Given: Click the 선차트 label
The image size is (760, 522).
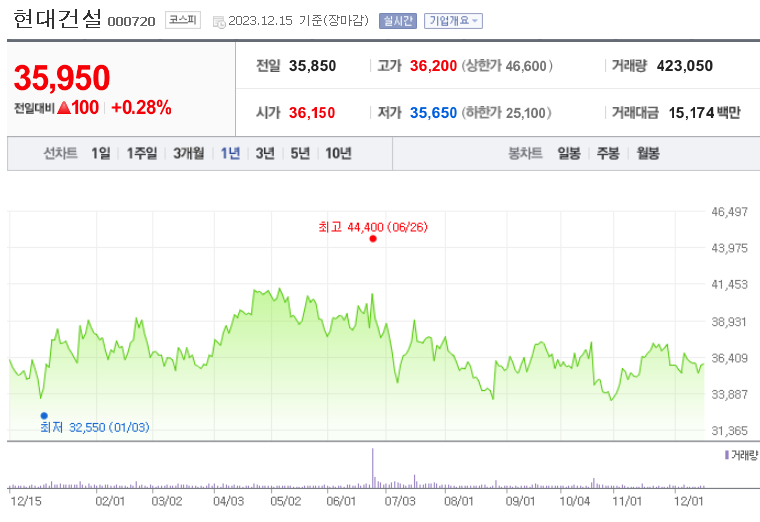Looking at the screenshot, I should 61,154.
